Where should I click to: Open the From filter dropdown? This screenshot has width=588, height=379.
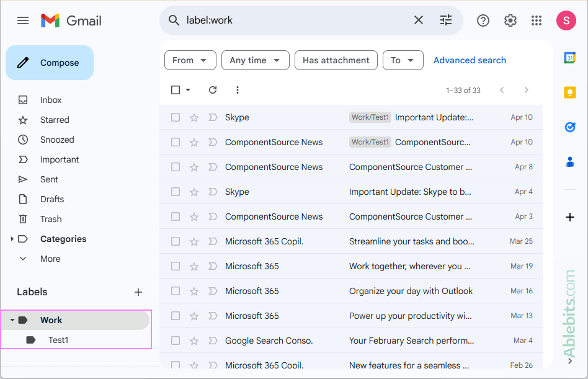click(190, 60)
